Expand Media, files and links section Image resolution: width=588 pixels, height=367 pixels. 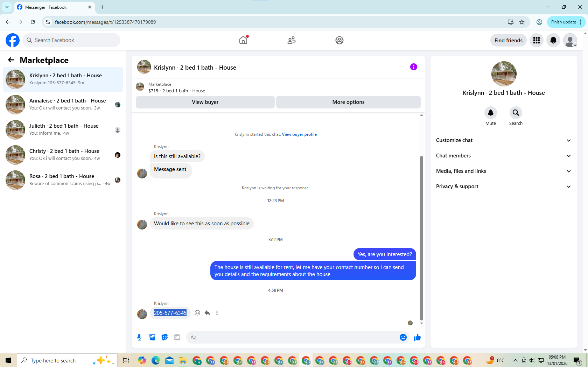pyautogui.click(x=504, y=171)
